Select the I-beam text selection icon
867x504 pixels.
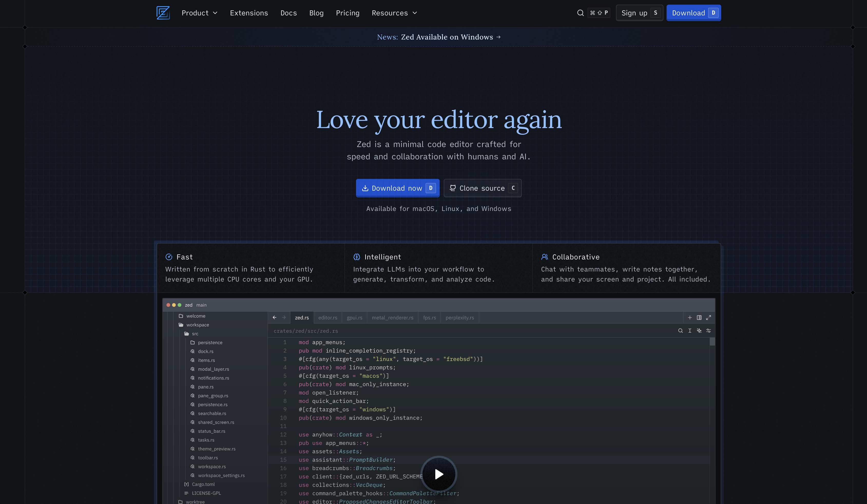(690, 331)
